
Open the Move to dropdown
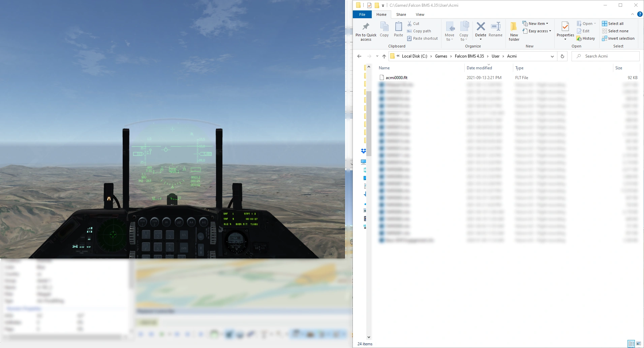(x=450, y=32)
